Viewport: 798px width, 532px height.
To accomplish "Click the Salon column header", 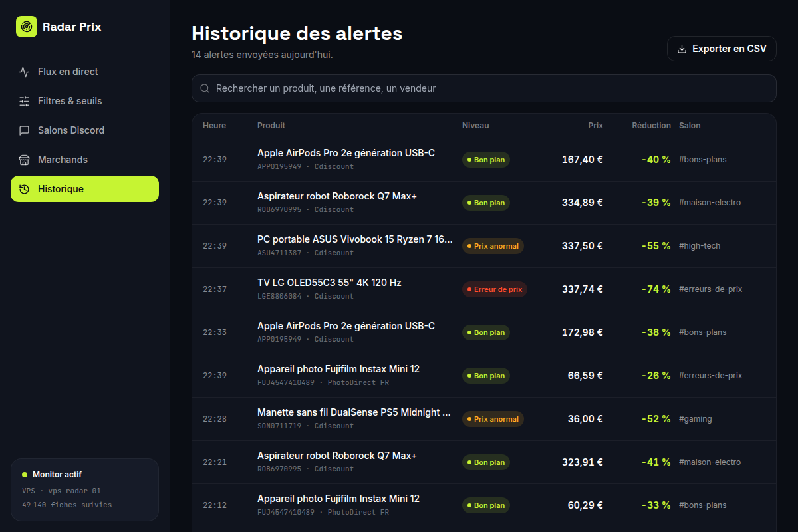I will click(x=690, y=126).
